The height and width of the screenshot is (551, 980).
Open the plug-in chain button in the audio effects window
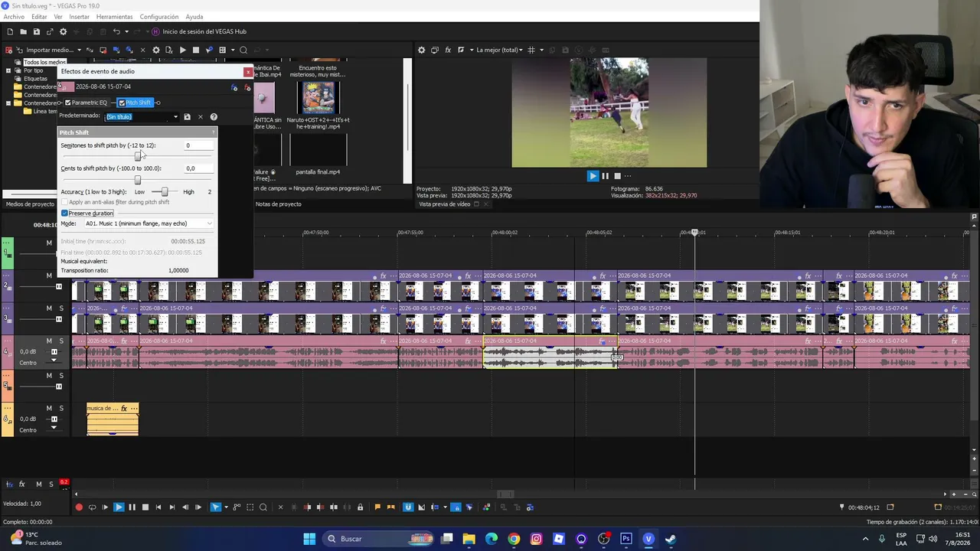[234, 87]
